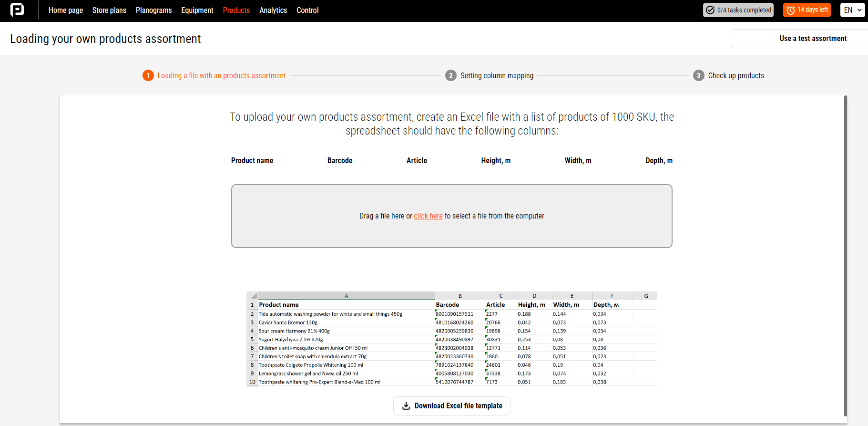Image resolution: width=868 pixels, height=426 pixels.
Task: Click the download icon on template button
Action: (406, 406)
